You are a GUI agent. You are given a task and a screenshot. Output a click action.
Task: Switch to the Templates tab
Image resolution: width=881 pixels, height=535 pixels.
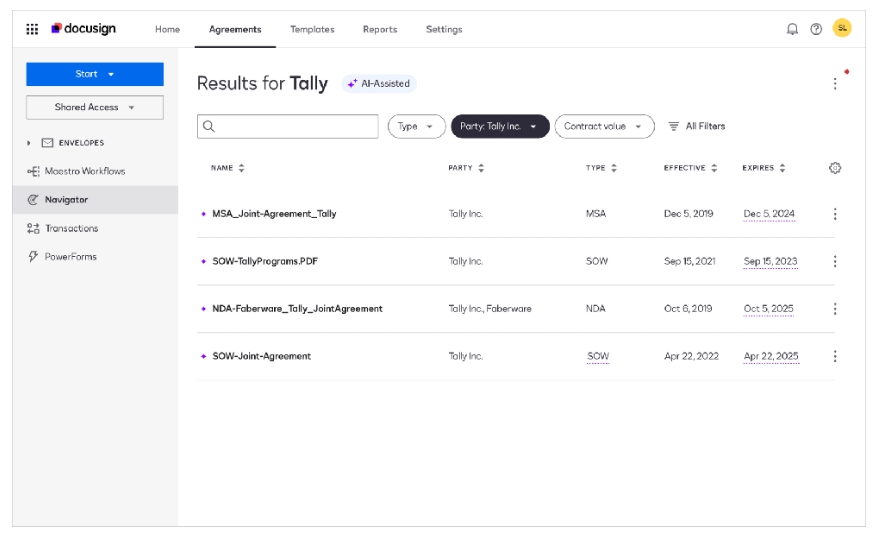coord(312,29)
